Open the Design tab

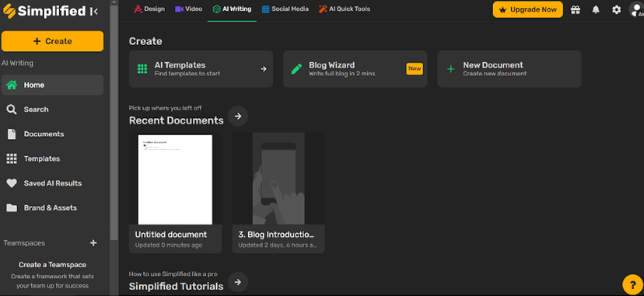point(149,9)
